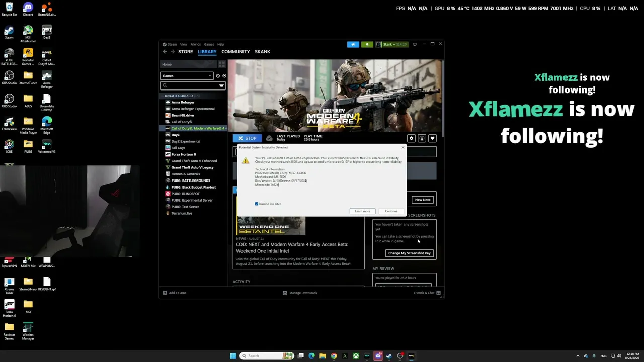Viewport: 644px width, 362px height.
Task: Open Discord desktop shortcut
Action: pos(28,9)
